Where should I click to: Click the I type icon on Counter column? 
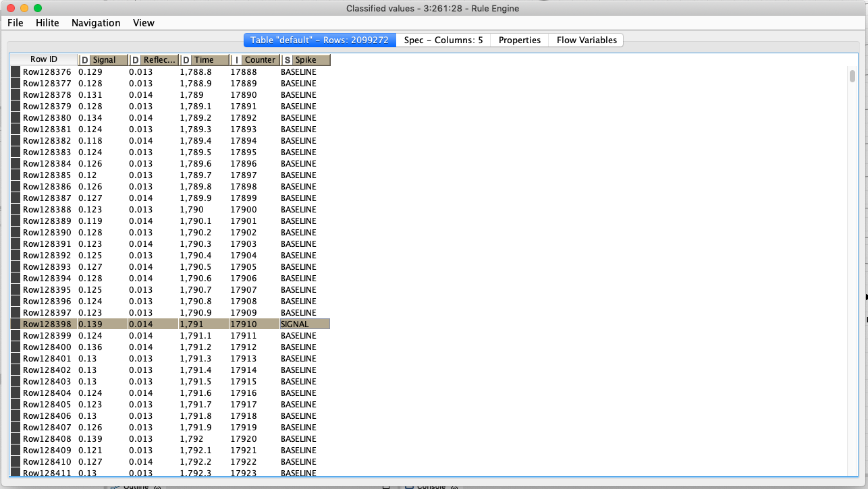click(x=236, y=60)
